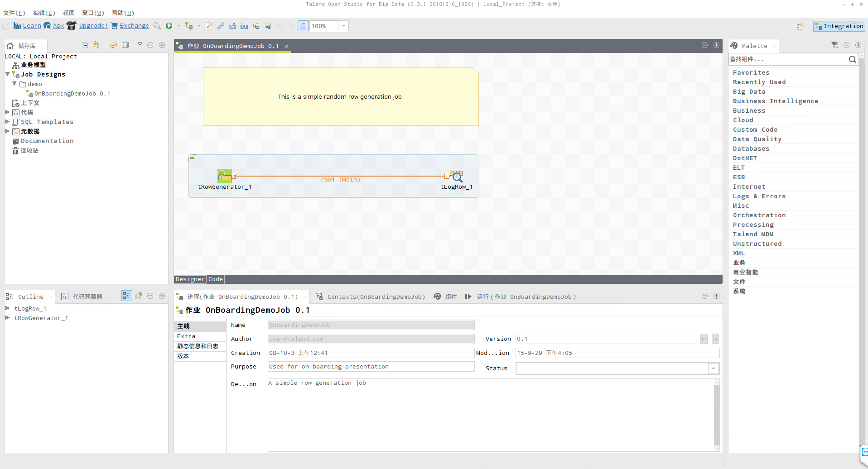Click the Upgrade! link
The image size is (868, 469).
(x=93, y=26)
